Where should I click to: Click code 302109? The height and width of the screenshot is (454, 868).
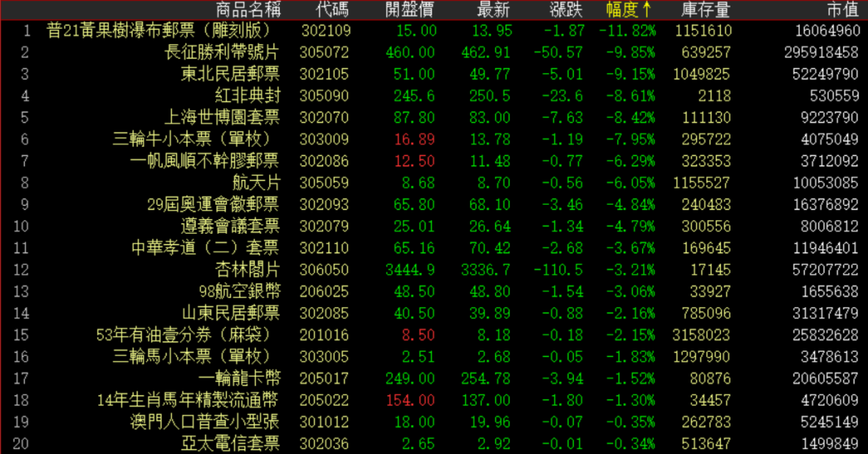pyautogui.click(x=326, y=31)
